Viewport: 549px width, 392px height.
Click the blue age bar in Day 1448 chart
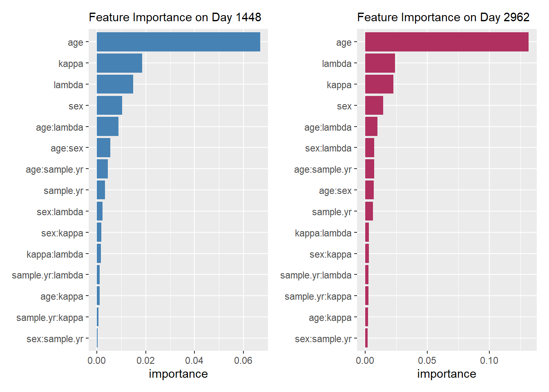pyautogui.click(x=178, y=42)
